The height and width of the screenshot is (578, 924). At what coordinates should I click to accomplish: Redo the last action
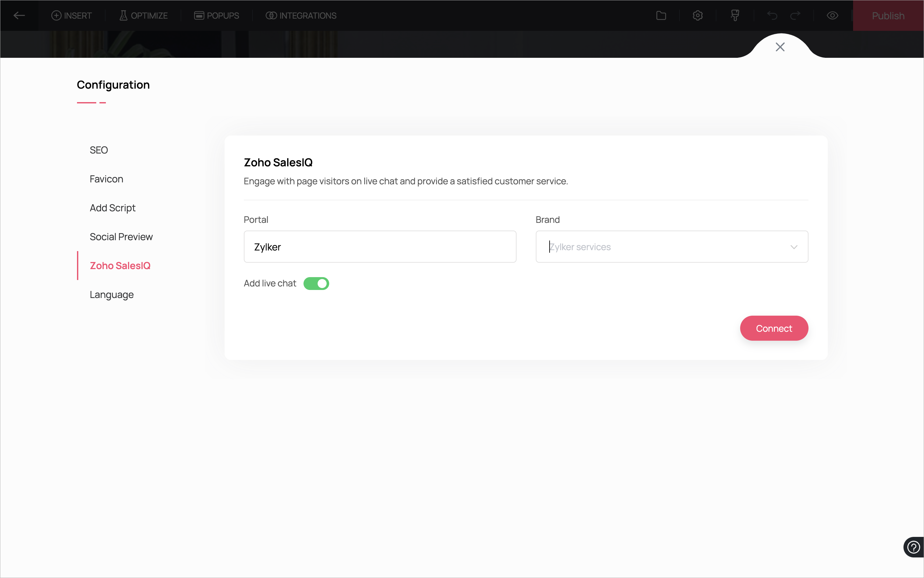point(795,16)
